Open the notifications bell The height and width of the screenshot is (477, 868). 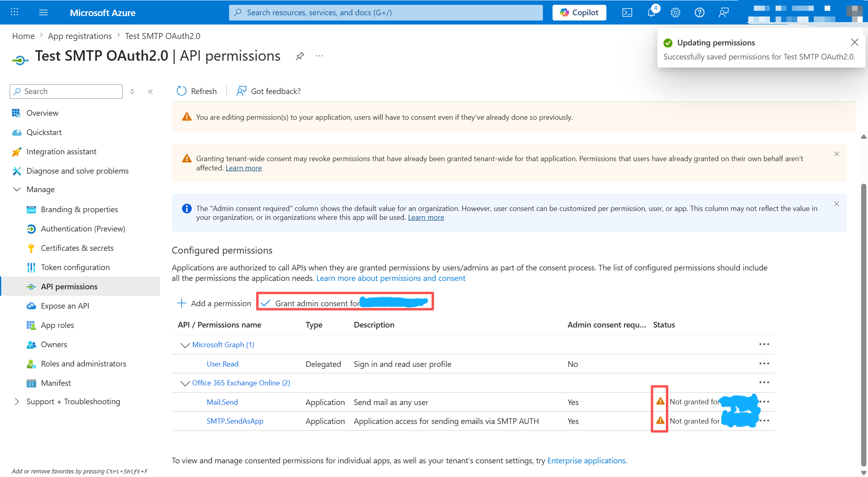(651, 12)
